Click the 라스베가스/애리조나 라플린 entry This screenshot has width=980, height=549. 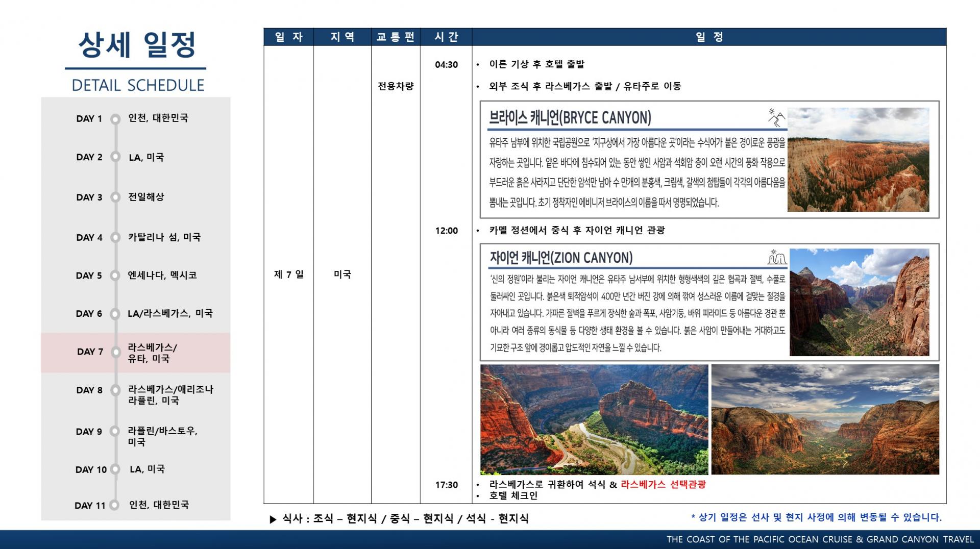click(170, 395)
